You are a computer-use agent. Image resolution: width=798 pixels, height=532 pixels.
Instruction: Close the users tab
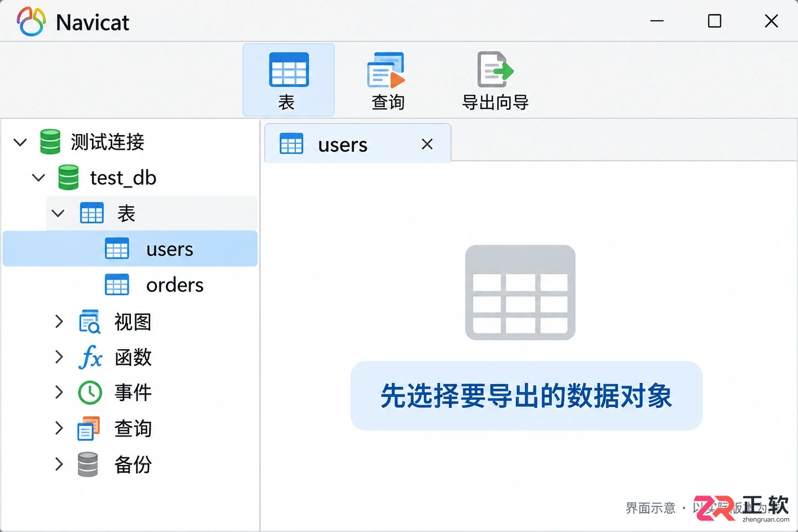427,144
